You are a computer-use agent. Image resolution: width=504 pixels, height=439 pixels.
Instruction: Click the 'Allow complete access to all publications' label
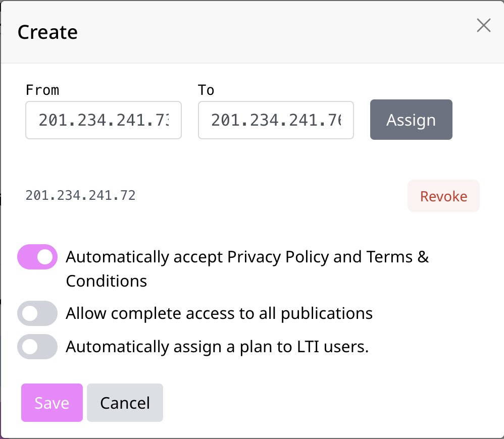pyautogui.click(x=219, y=313)
